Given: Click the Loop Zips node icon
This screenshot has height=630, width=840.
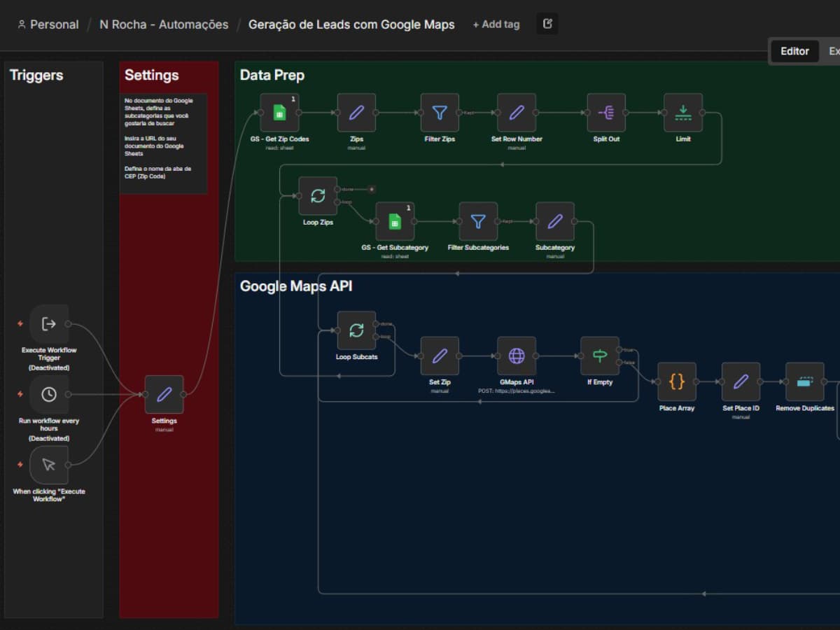Looking at the screenshot, I should click(318, 196).
